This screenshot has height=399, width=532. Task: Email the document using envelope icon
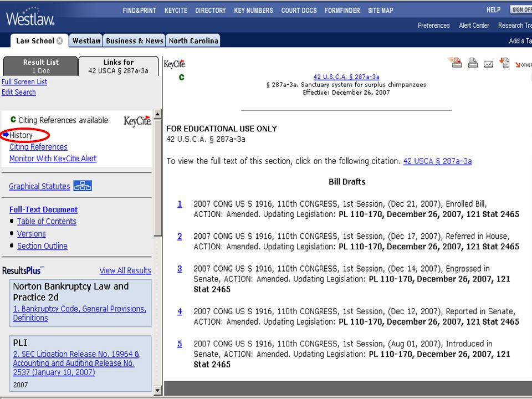coord(488,64)
